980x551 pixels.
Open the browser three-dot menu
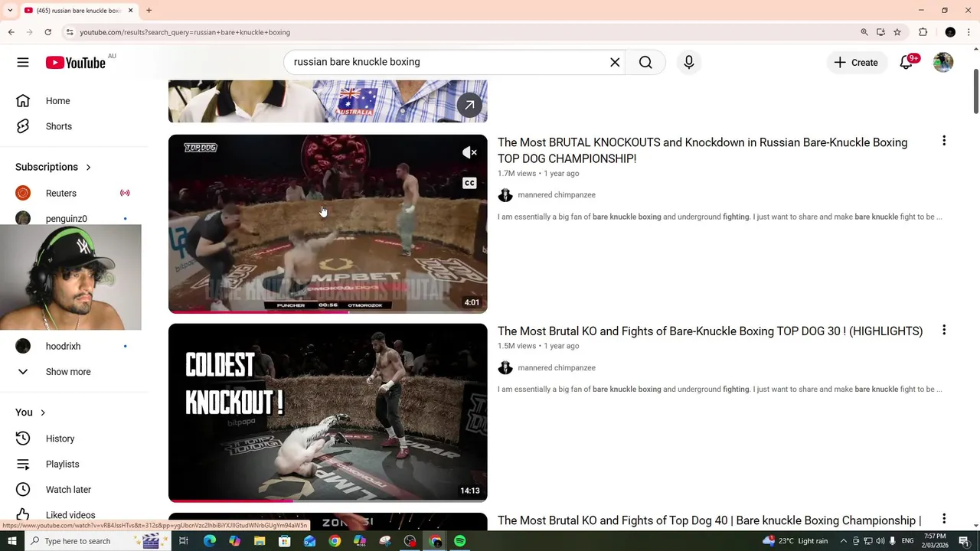[969, 32]
